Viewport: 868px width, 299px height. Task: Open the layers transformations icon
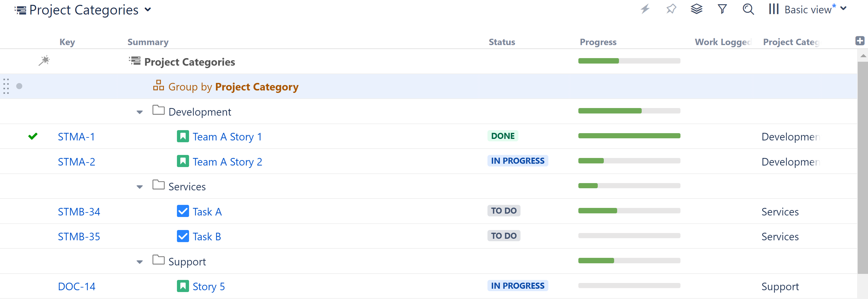click(697, 9)
